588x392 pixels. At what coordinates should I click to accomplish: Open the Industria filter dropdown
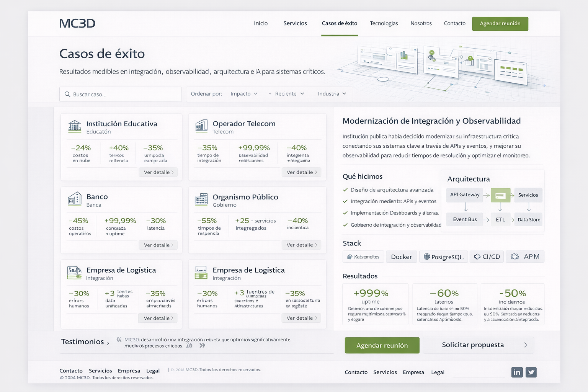(332, 94)
